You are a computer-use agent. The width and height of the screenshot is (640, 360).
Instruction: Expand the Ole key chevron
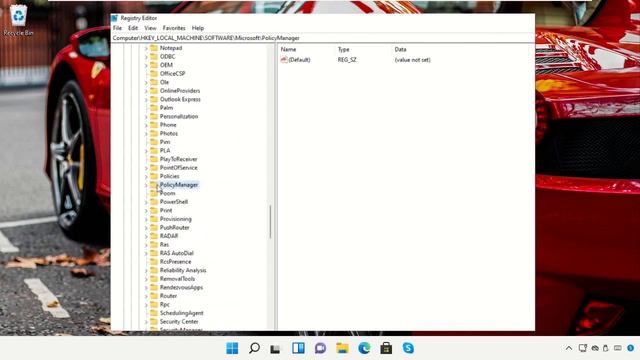(x=146, y=82)
